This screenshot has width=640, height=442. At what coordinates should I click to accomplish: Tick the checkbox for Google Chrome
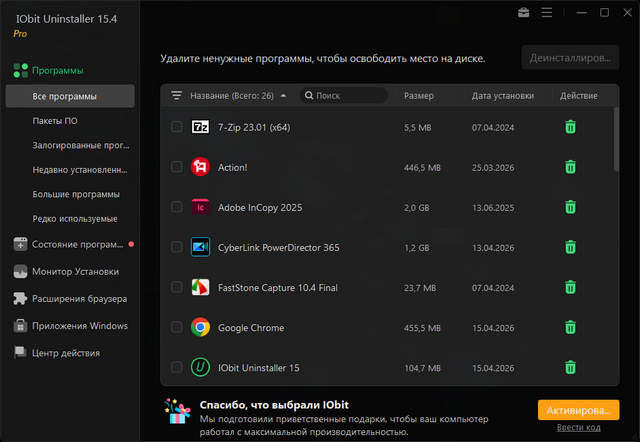click(176, 327)
